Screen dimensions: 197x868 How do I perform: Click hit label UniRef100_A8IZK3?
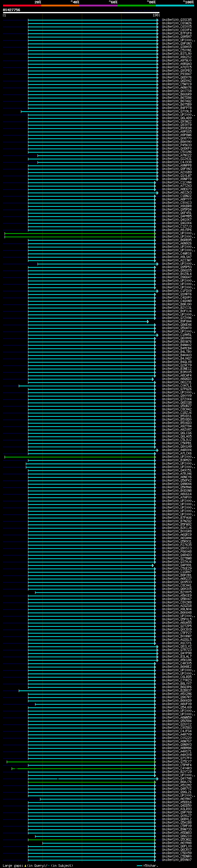coord(177,193)
